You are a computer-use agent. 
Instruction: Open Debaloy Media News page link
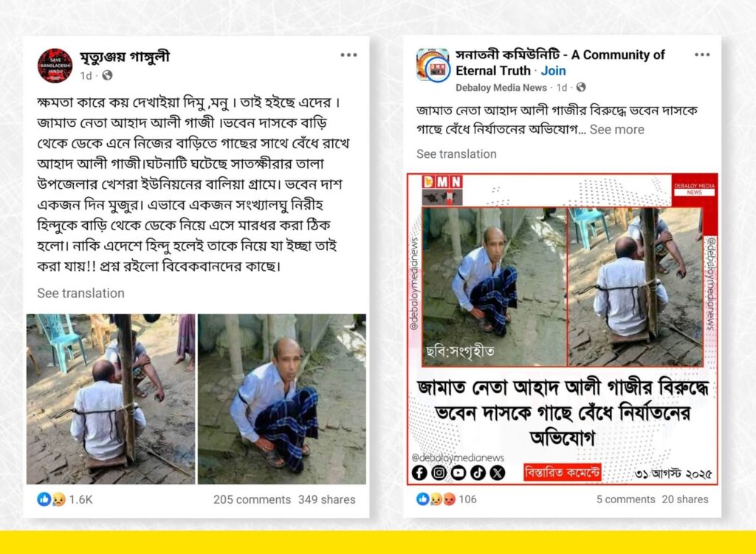(x=501, y=88)
